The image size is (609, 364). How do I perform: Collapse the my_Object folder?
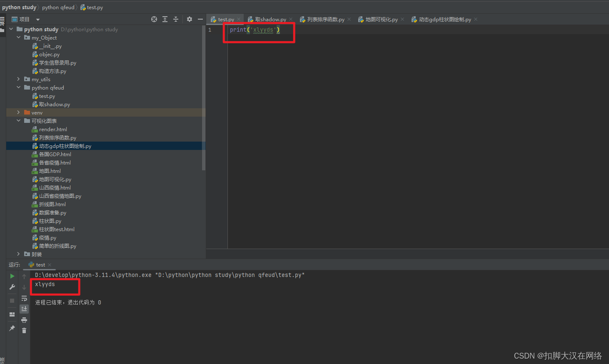tap(19, 37)
